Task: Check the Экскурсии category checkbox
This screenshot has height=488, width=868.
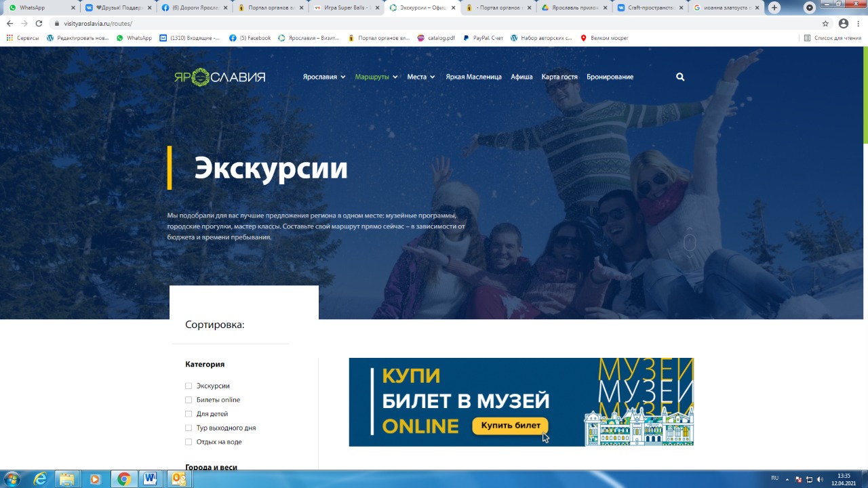Action: pyautogui.click(x=189, y=386)
